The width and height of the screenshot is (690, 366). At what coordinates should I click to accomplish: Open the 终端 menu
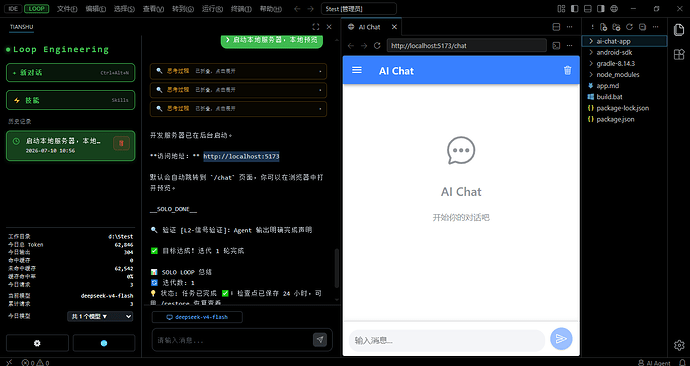(241, 9)
